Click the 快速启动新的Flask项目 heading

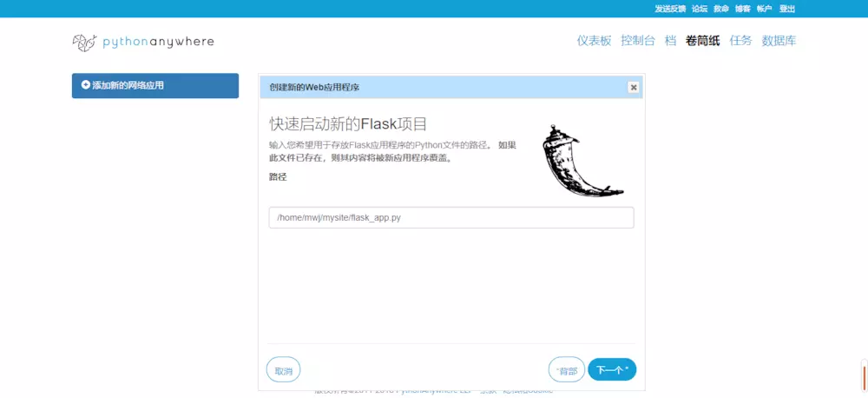point(348,123)
